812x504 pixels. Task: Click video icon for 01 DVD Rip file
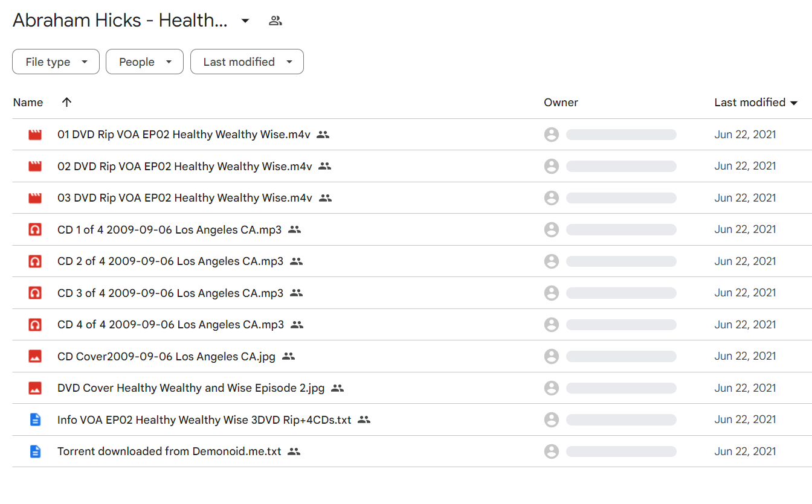(x=35, y=135)
